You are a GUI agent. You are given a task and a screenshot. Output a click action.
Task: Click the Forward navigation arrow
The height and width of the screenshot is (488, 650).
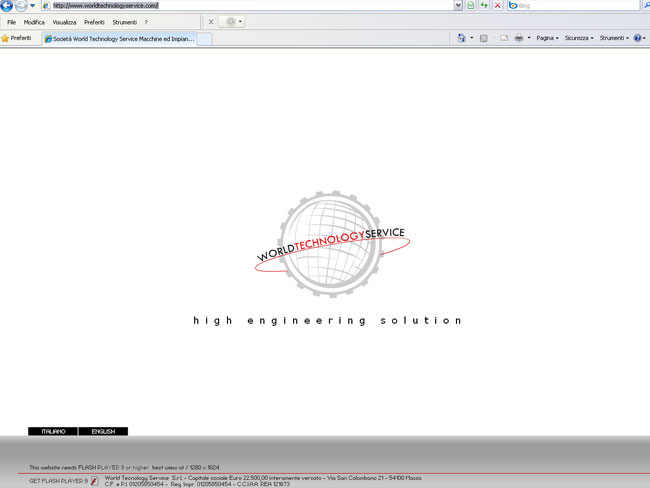coord(21,5)
